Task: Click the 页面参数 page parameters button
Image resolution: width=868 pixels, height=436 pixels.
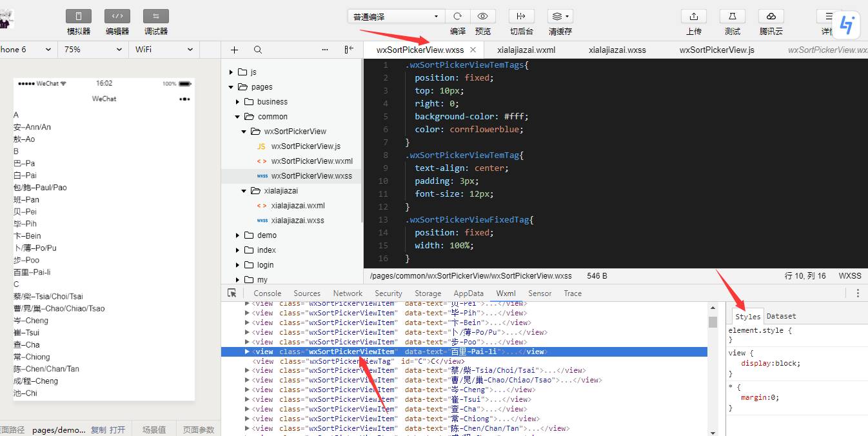Action: pos(199,430)
